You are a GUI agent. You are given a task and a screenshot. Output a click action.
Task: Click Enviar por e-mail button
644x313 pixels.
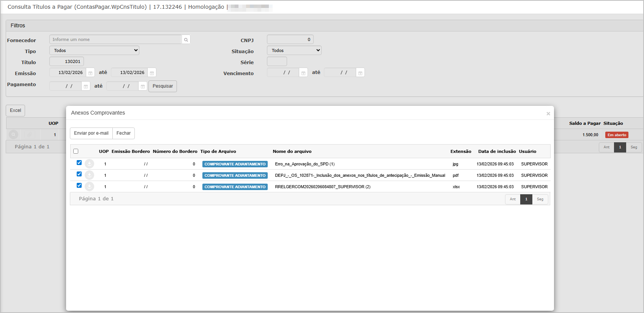click(x=91, y=133)
